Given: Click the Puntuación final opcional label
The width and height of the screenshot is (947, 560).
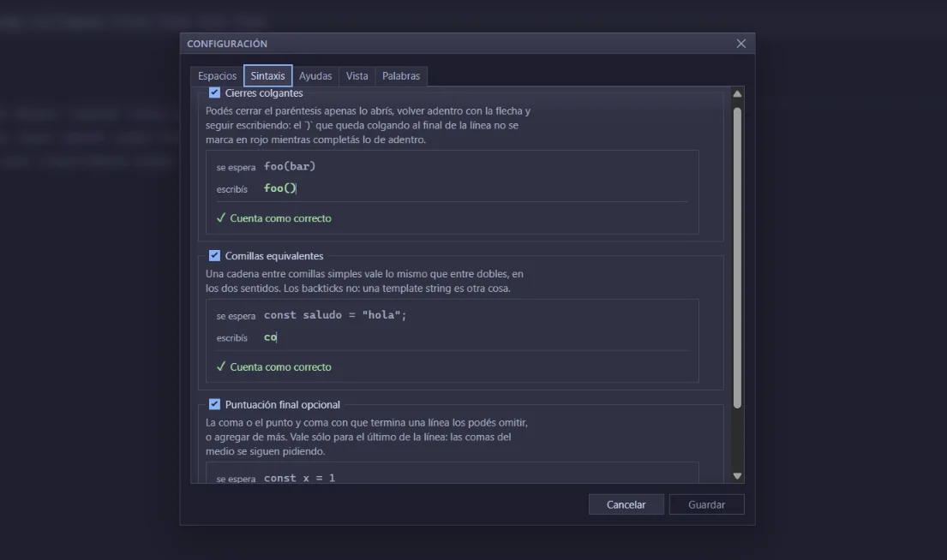Looking at the screenshot, I should tap(283, 405).
